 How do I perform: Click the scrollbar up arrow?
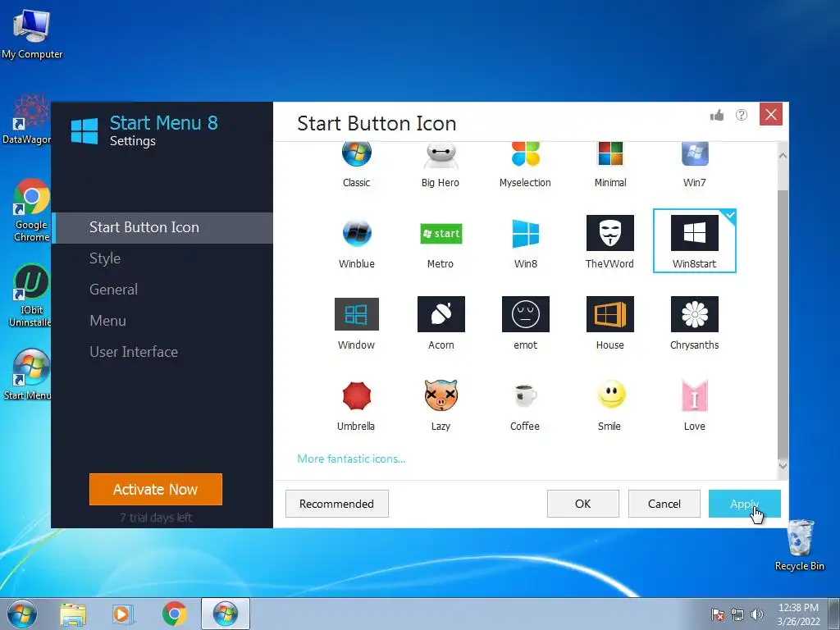click(x=783, y=156)
